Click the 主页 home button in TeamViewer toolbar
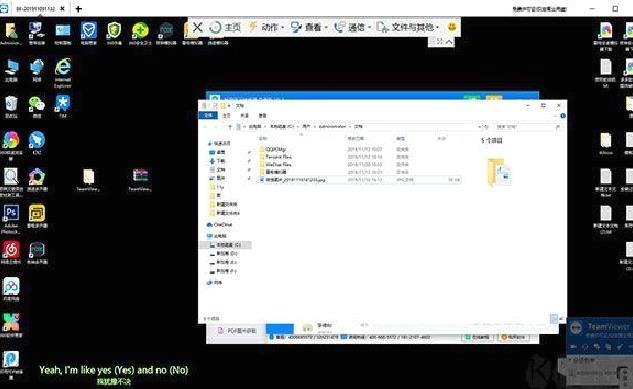This screenshot has height=389, width=633. tap(225, 27)
